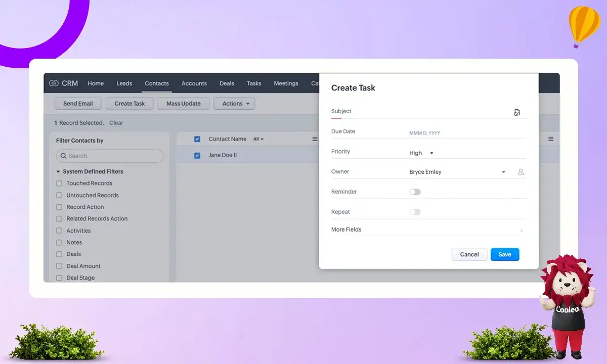Viewport: 607px width, 364px height.
Task: Open the Priority dropdown
Action: (x=421, y=153)
